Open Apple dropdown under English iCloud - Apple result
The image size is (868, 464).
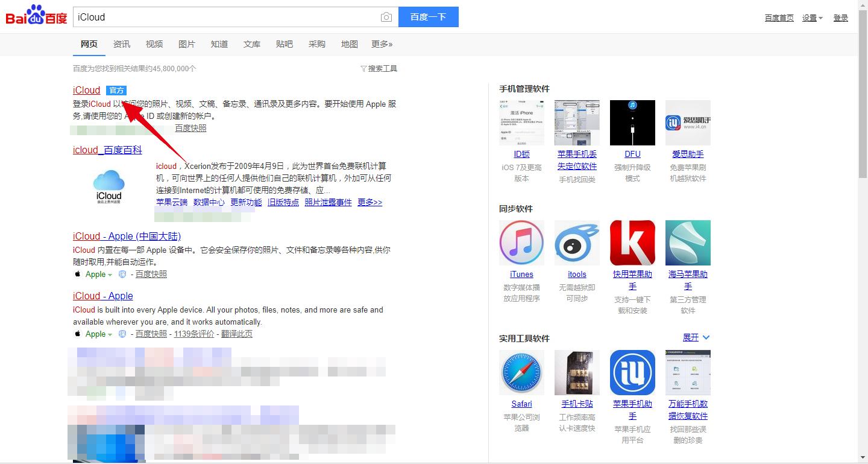(99, 334)
